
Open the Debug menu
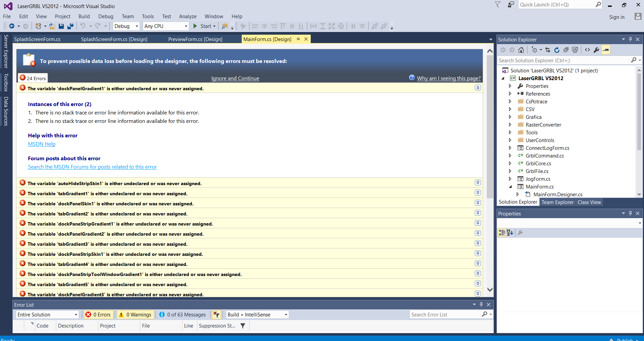pos(106,16)
